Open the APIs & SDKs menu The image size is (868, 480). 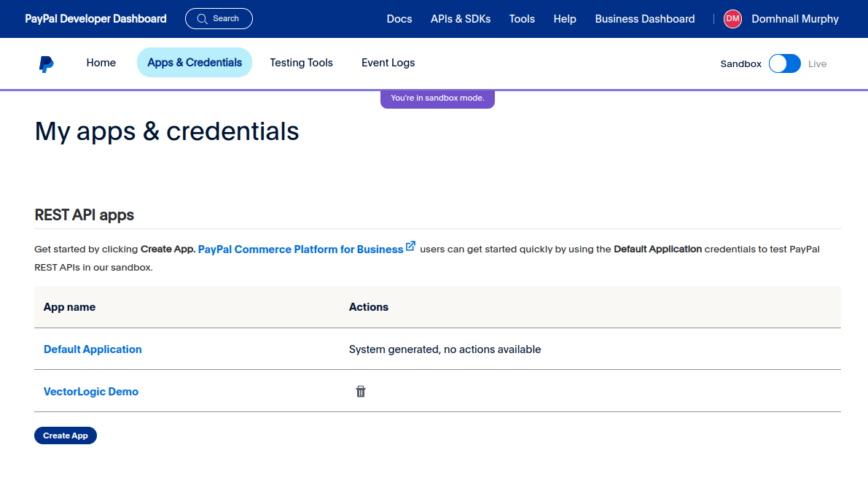[x=461, y=19]
